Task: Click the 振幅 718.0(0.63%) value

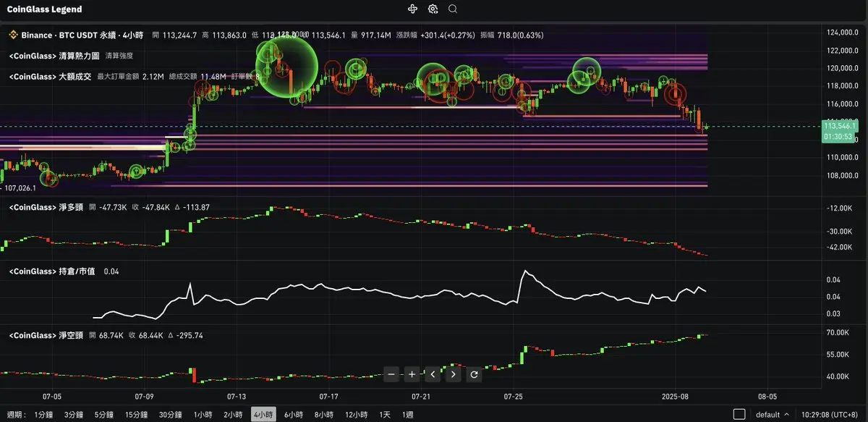Action: pyautogui.click(x=513, y=35)
